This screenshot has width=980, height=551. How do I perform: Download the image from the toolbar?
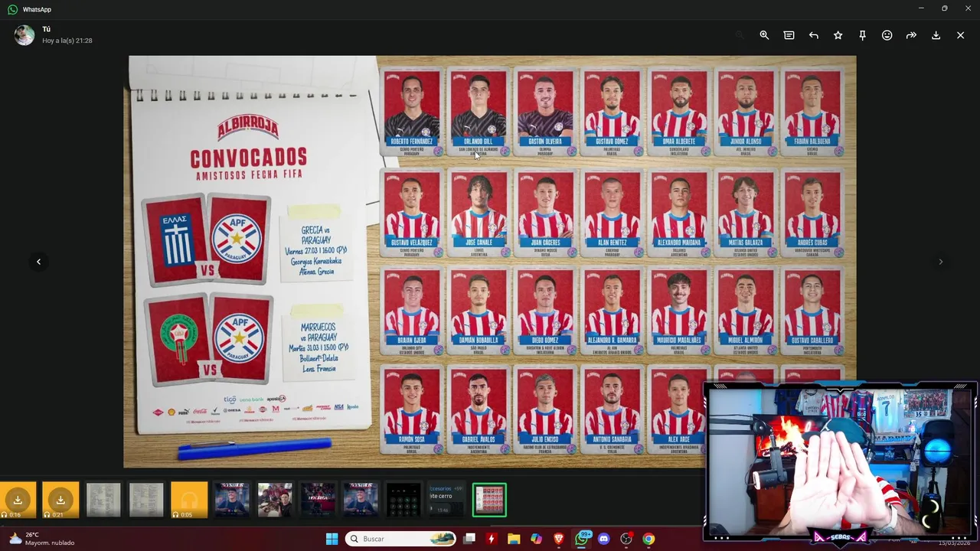click(936, 35)
